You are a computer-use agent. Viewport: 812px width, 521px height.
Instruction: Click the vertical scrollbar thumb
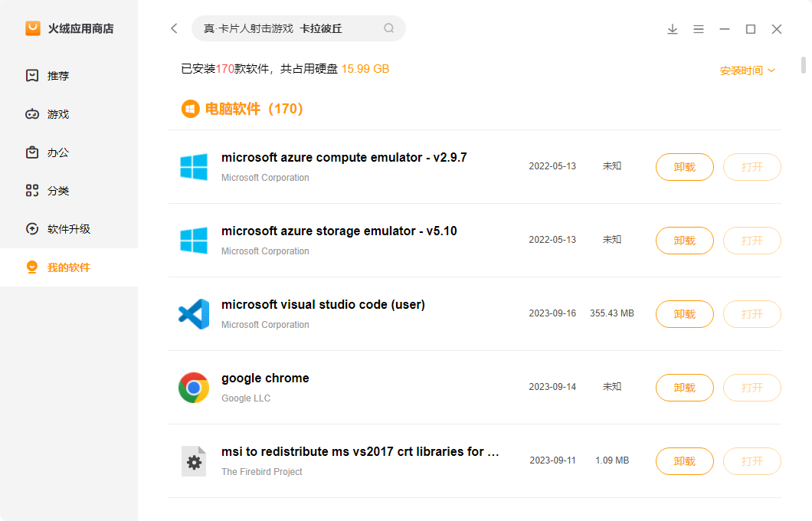(x=804, y=65)
